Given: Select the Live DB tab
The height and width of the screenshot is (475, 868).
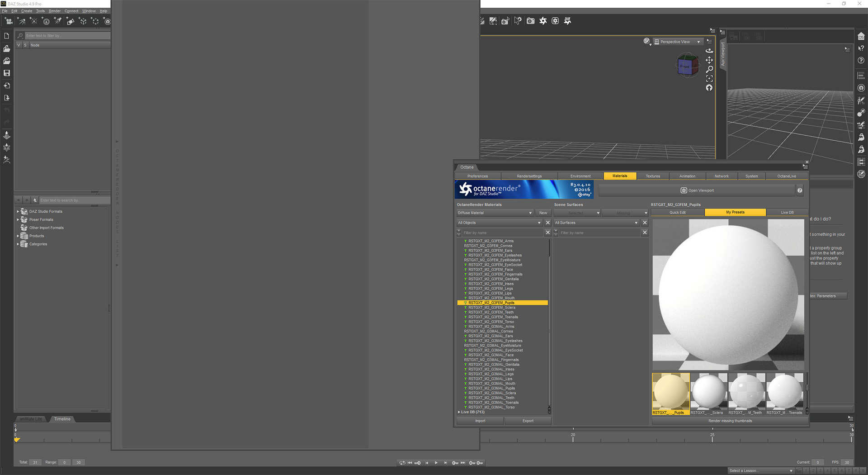Looking at the screenshot, I should 787,213.
